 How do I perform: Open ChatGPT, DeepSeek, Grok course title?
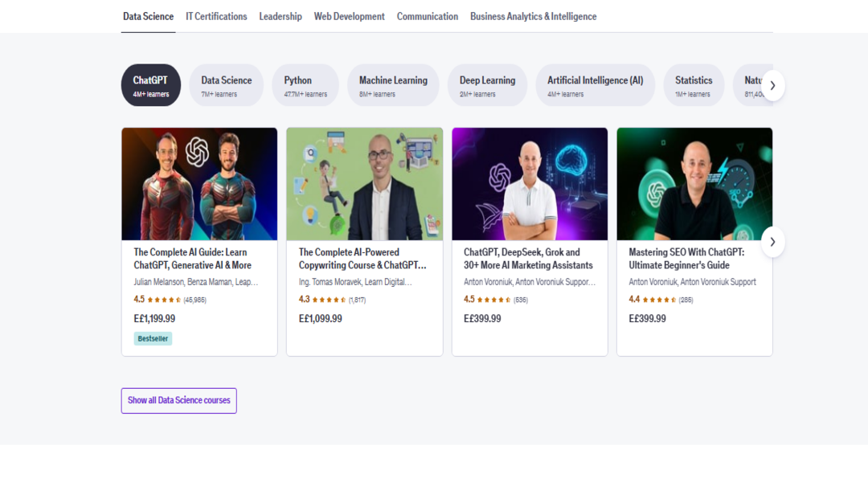coord(528,259)
